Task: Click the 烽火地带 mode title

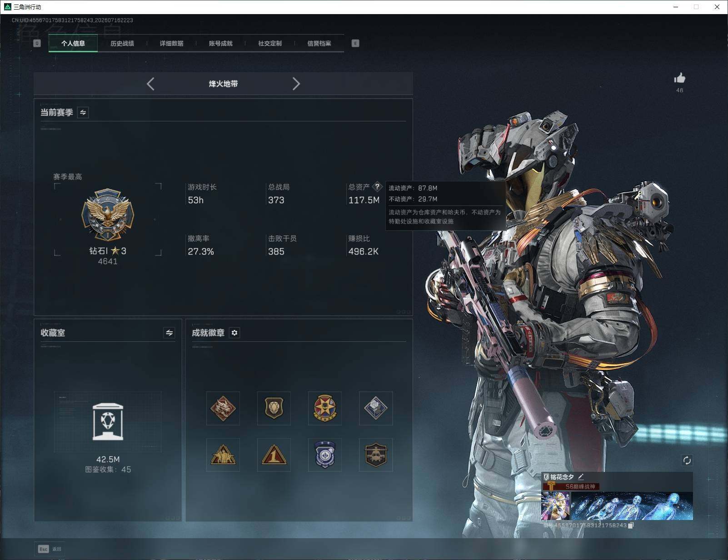Action: (x=223, y=84)
